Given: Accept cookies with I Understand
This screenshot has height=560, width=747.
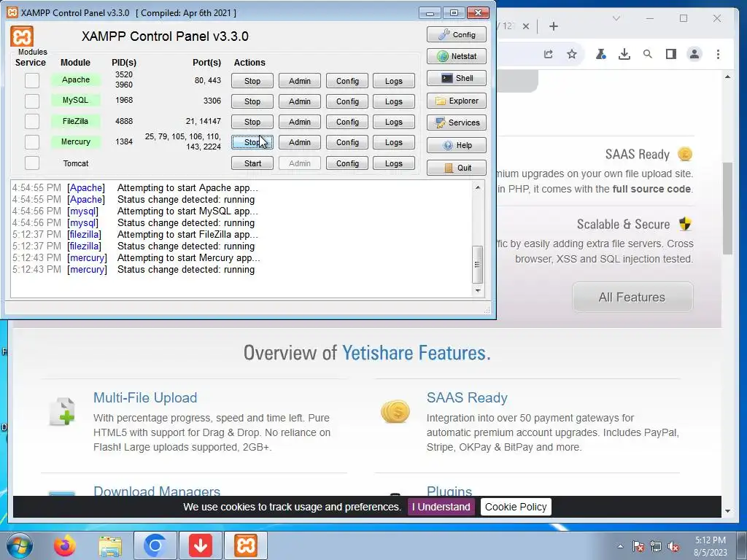Looking at the screenshot, I should 441,507.
